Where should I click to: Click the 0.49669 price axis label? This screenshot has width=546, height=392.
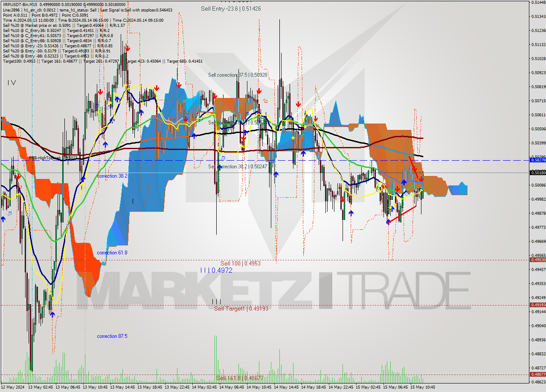tap(538, 242)
